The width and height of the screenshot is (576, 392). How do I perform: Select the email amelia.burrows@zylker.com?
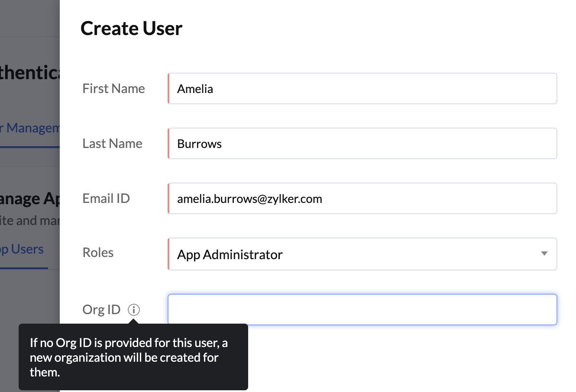249,199
